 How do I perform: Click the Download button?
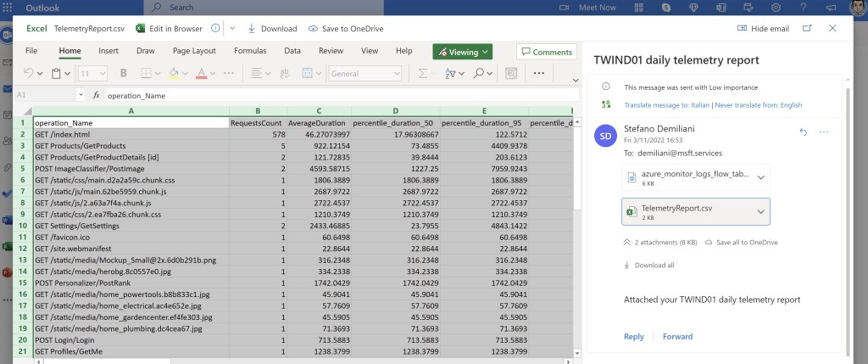click(x=270, y=28)
